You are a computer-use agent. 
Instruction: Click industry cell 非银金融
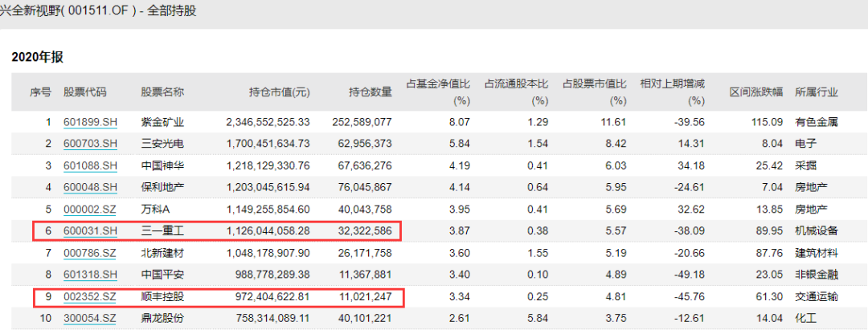[x=817, y=275]
